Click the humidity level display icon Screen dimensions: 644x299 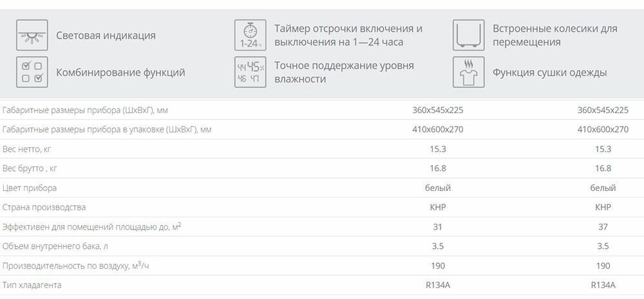pyautogui.click(x=250, y=72)
